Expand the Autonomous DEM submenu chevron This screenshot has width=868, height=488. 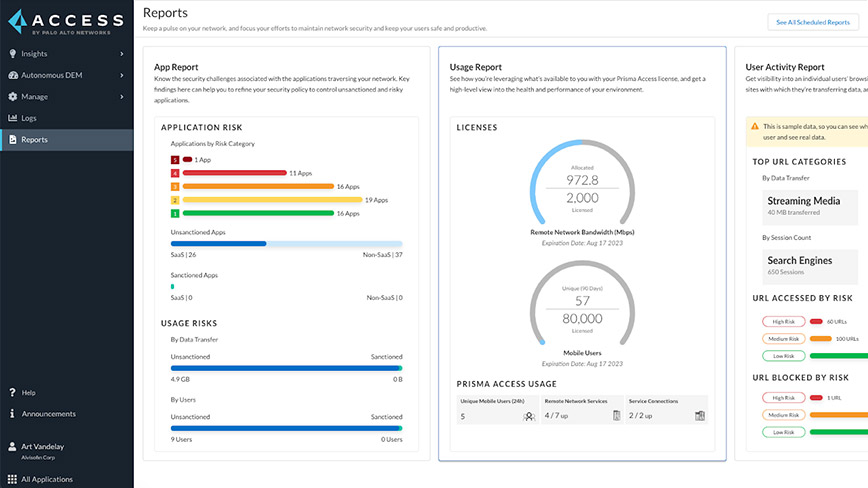coord(122,75)
